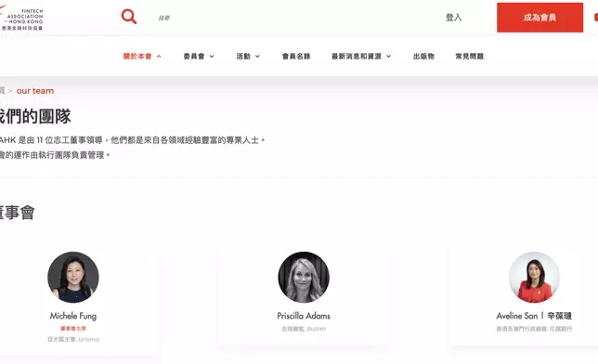This screenshot has width=598, height=364.
Task: Click the 'our team' breadcrumb link
Action: coord(35,91)
